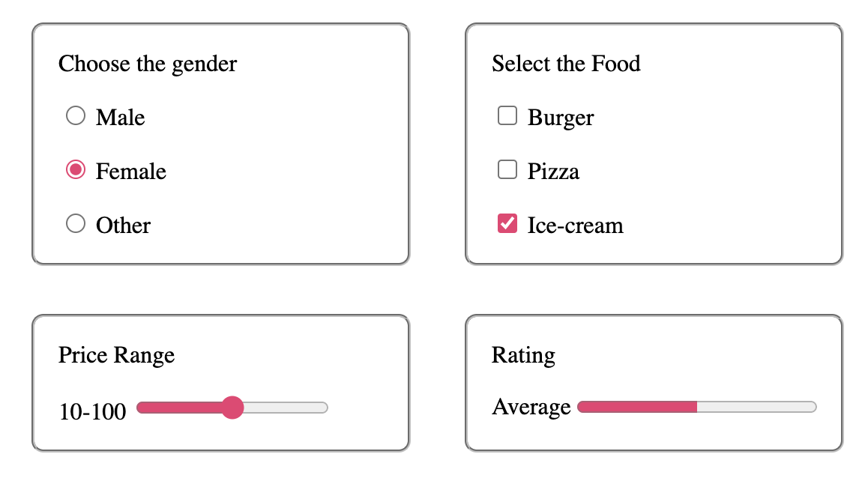
Task: Choose the Other radio button
Action: [x=76, y=224]
